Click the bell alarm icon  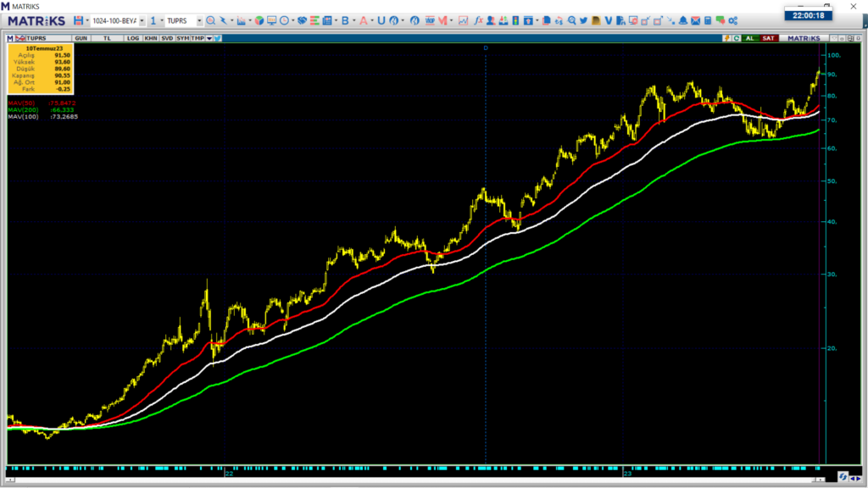coord(682,20)
